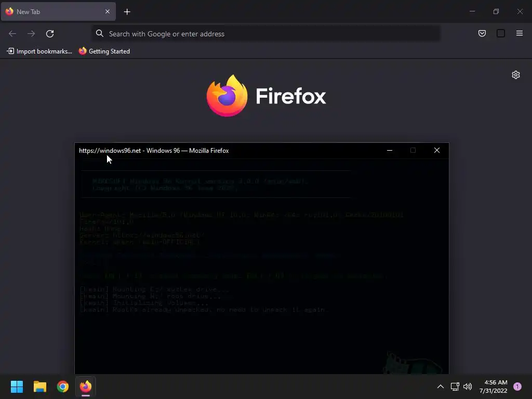Go forward using the forward arrow

(31, 34)
